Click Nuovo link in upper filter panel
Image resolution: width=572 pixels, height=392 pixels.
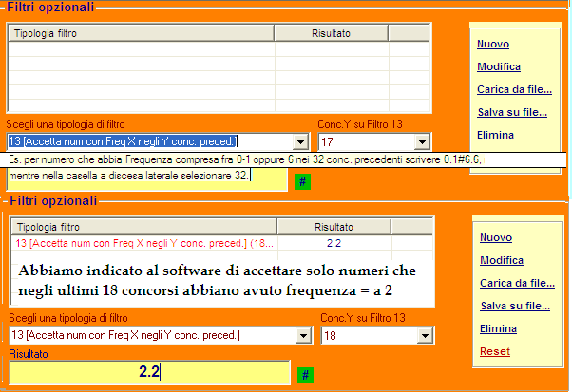click(x=492, y=44)
